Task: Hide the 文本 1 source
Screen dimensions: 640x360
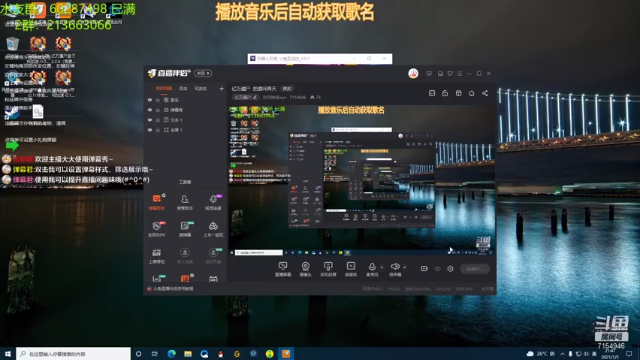Action: point(150,120)
